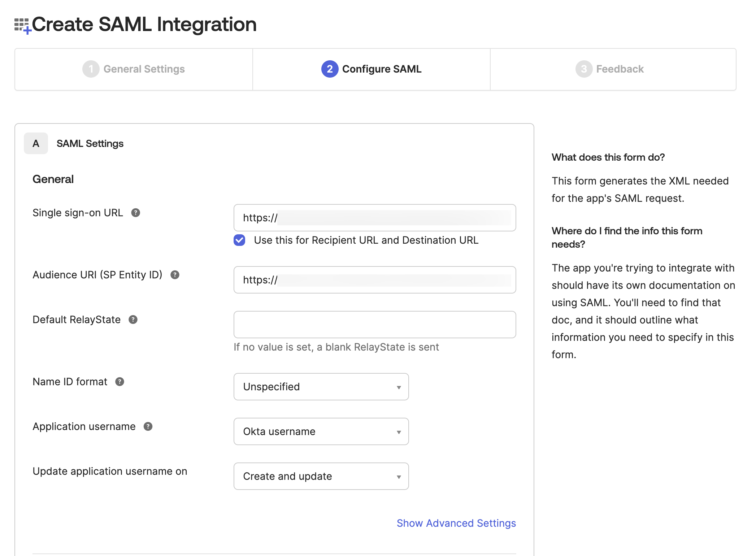This screenshot has height=556, width=756.
Task: Show Advanced Settings
Action: (456, 523)
